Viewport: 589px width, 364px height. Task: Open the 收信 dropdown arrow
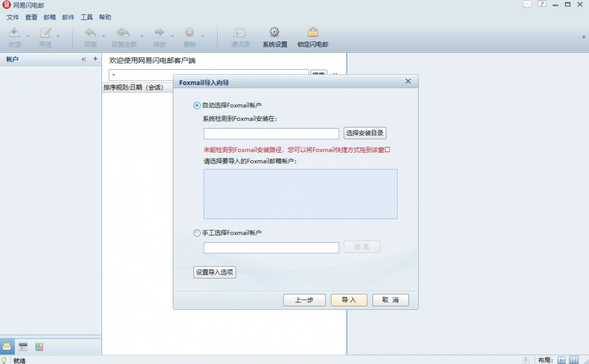tap(28, 36)
